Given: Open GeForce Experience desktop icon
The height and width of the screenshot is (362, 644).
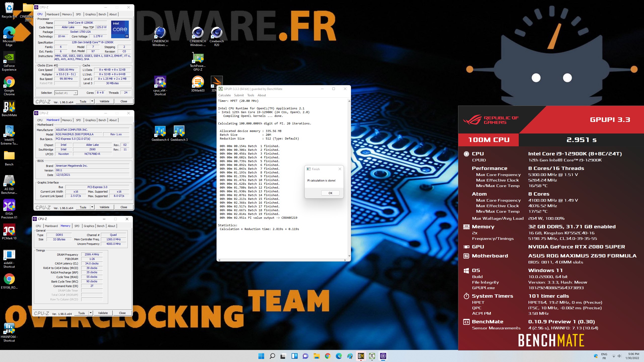Looking at the screenshot, I should coord(9,61).
